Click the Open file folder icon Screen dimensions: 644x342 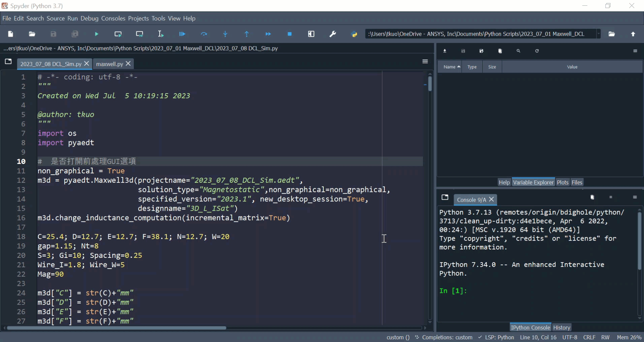[32, 34]
